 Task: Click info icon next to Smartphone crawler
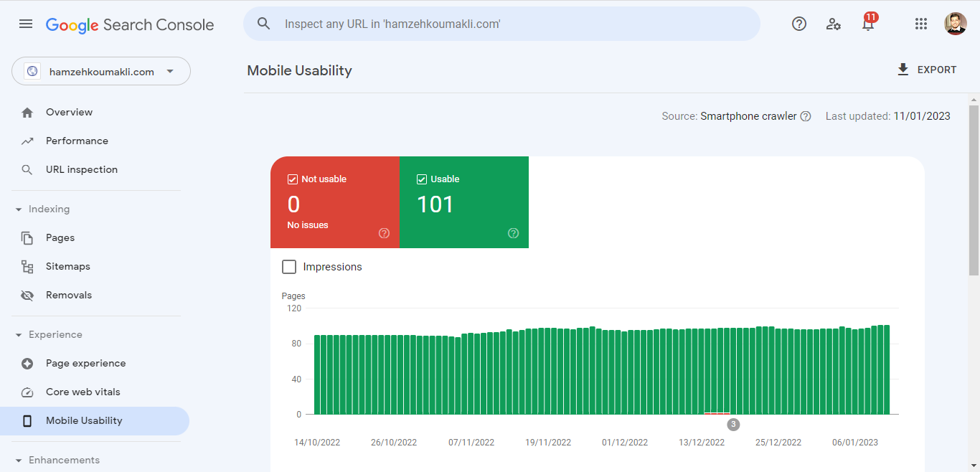pos(806,116)
